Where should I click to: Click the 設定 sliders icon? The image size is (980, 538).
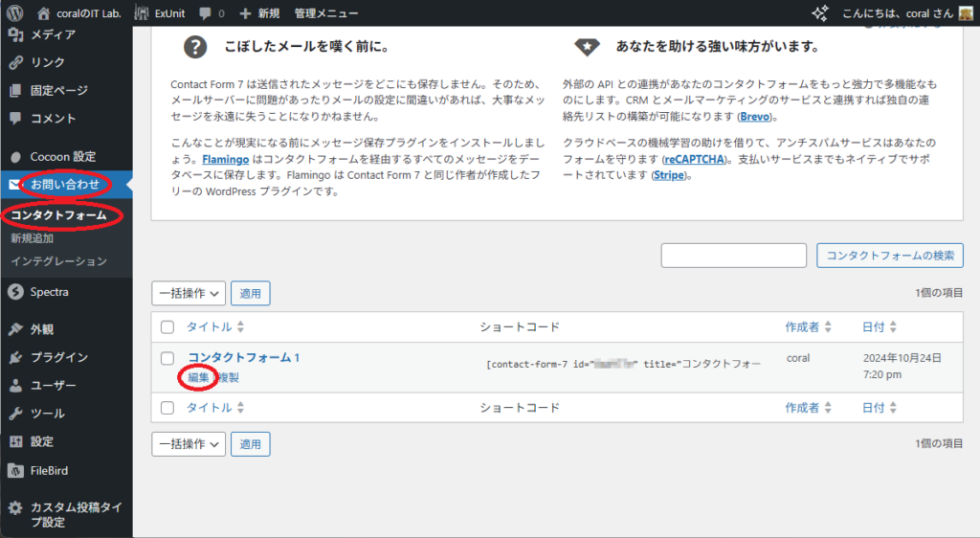(x=15, y=441)
